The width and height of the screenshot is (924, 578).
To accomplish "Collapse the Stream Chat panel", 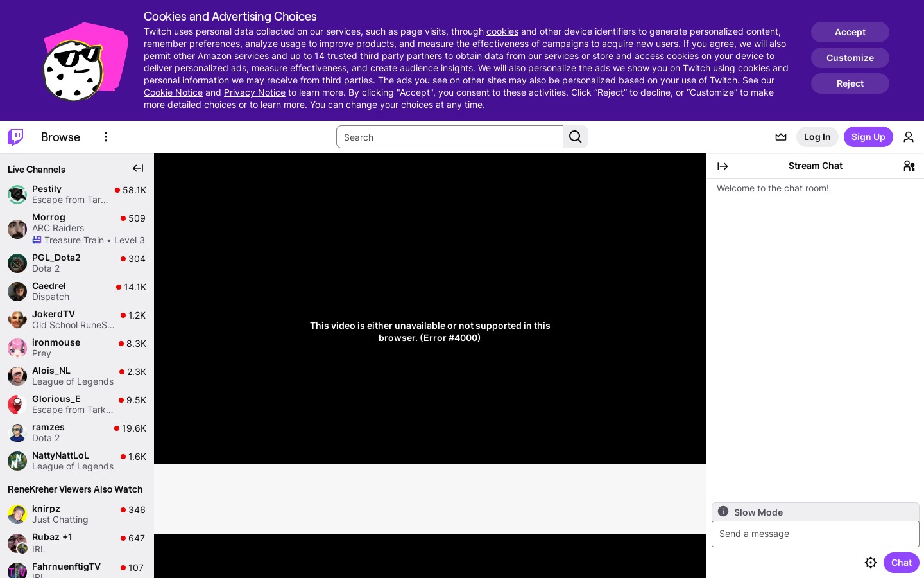I will tap(723, 166).
